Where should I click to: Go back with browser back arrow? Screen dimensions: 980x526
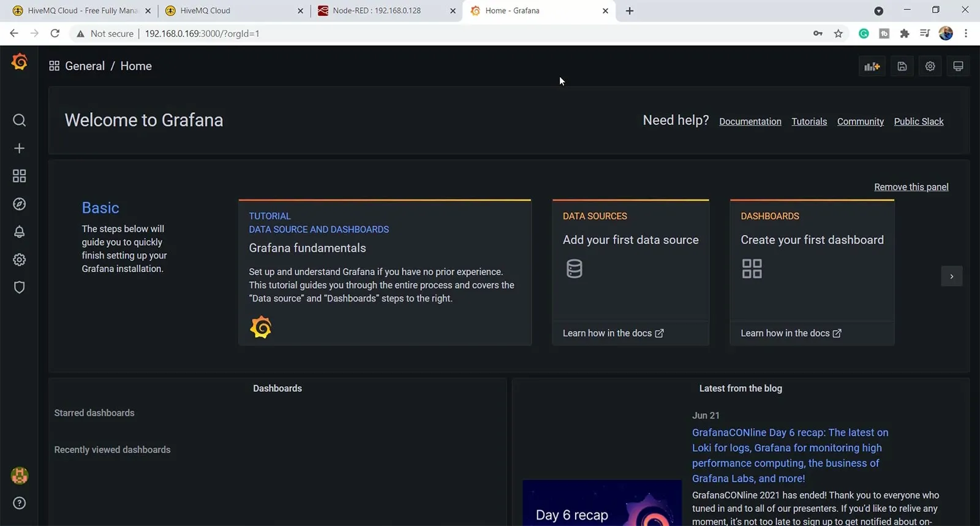click(x=14, y=34)
